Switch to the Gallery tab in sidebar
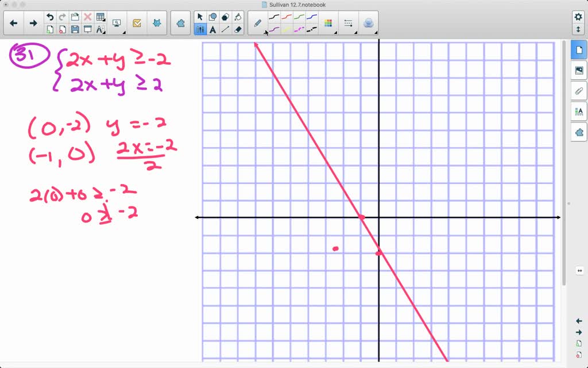The width and height of the screenshot is (588, 368). click(579, 71)
